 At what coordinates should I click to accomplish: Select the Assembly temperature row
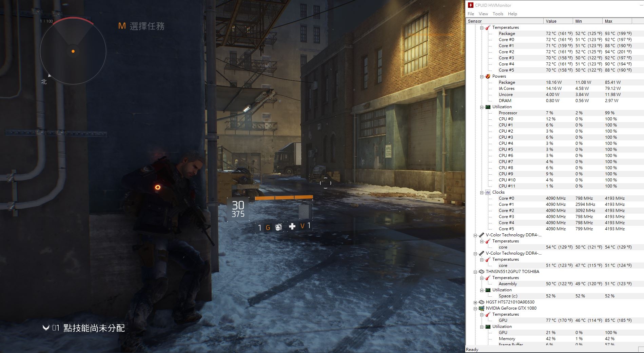coord(570,284)
